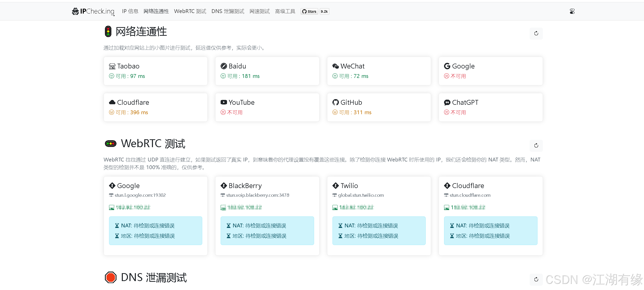Click Google STUN NAT status box
The width and height of the screenshot is (644, 290).
coord(156,231)
